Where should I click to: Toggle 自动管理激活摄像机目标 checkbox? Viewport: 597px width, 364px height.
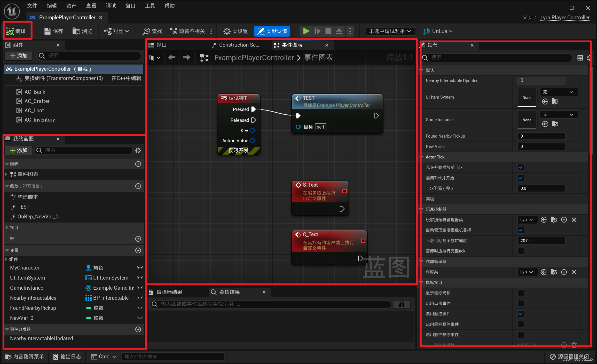click(x=521, y=230)
